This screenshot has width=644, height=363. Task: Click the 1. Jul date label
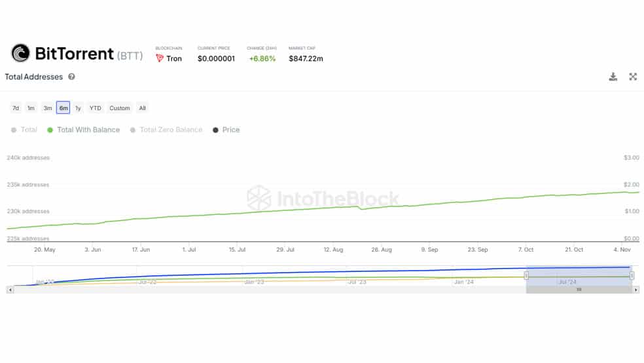point(189,250)
